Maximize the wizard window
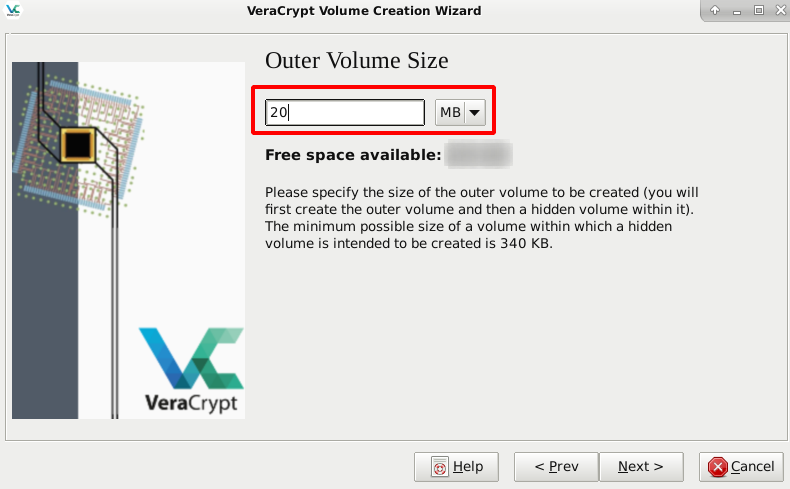This screenshot has height=489, width=790. pos(759,10)
